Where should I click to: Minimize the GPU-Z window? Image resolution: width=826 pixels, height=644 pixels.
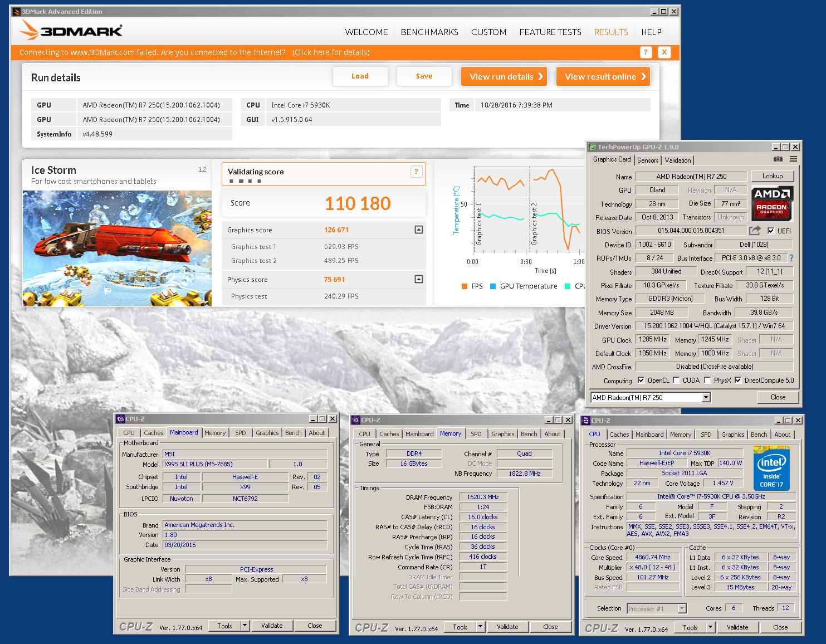click(x=776, y=147)
